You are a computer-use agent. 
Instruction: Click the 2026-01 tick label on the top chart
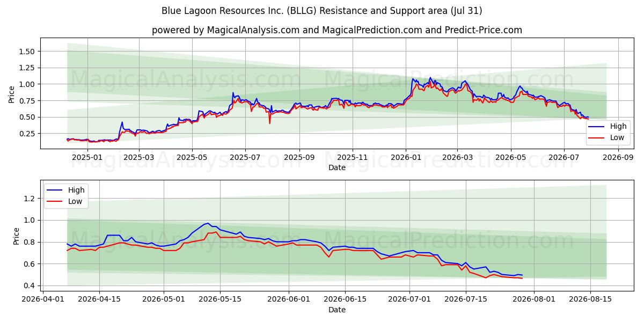(x=405, y=158)
